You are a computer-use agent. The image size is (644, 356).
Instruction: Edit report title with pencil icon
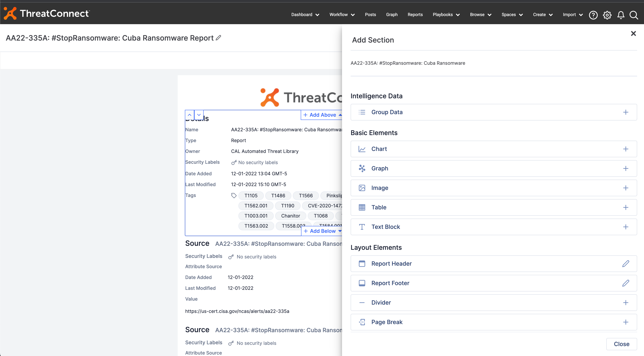point(219,38)
